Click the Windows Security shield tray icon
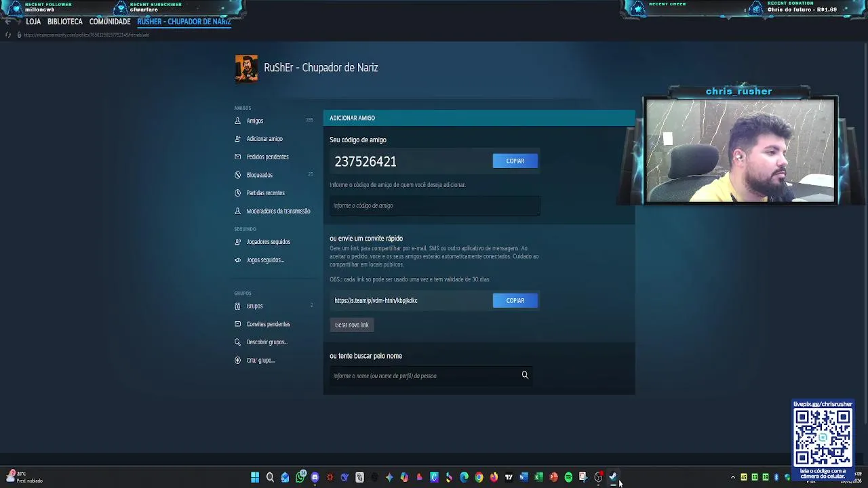This screenshot has height=488, width=868. click(787, 478)
